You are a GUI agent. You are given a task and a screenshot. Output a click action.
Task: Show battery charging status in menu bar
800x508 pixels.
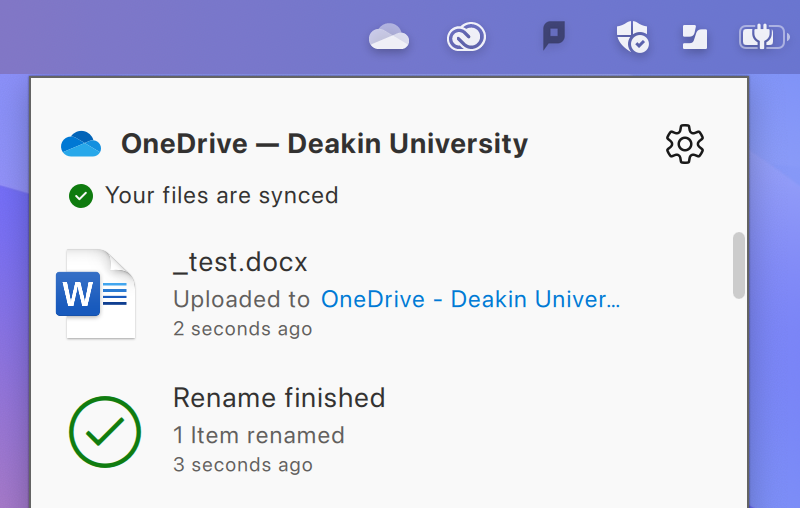pos(763,38)
